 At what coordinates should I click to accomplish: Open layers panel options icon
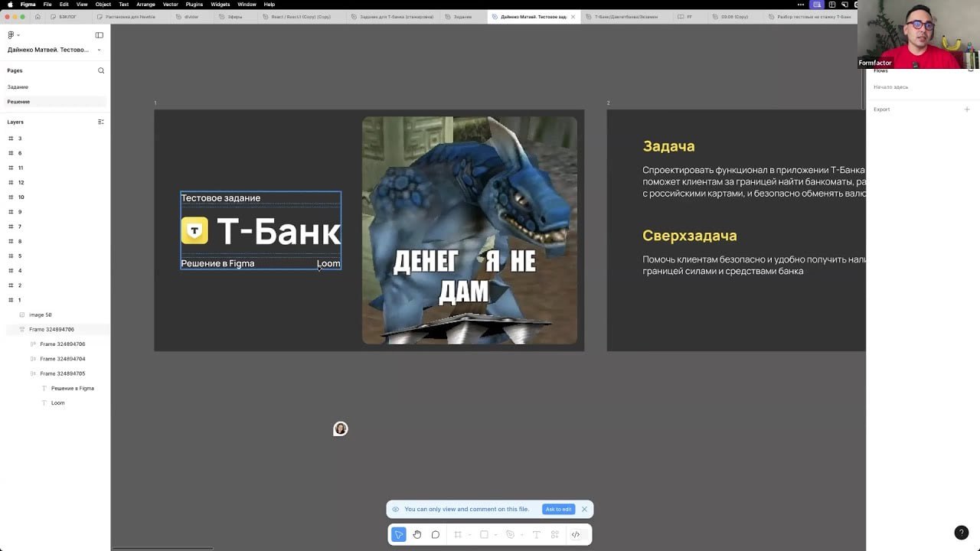click(100, 122)
